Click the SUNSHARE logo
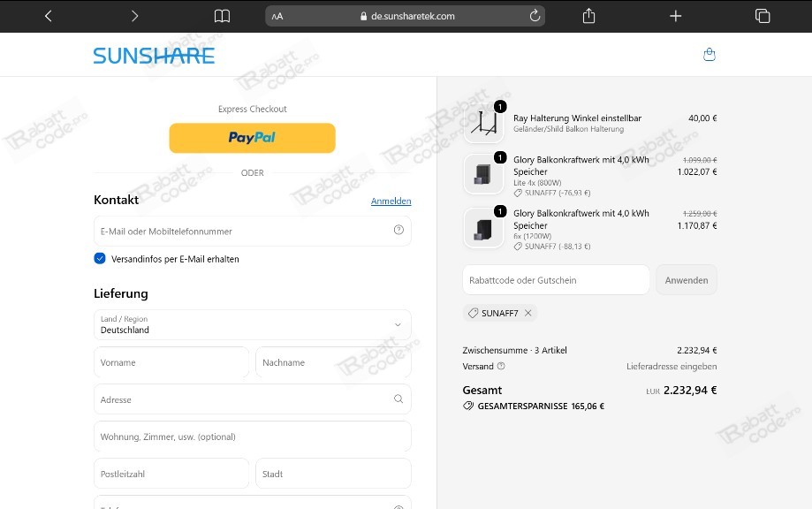The height and width of the screenshot is (509, 812). click(x=154, y=56)
